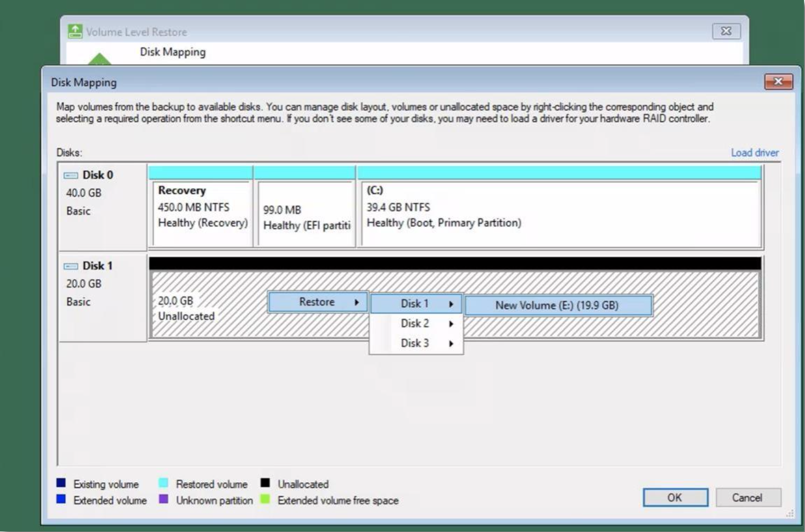The height and width of the screenshot is (532, 805).
Task: Click the Existing volume legend swatch
Action: [x=61, y=483]
